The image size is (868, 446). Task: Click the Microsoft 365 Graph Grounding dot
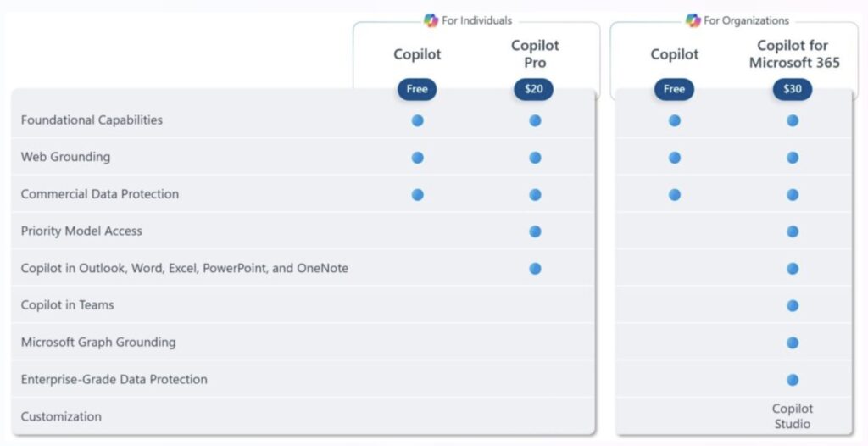pyautogui.click(x=793, y=343)
